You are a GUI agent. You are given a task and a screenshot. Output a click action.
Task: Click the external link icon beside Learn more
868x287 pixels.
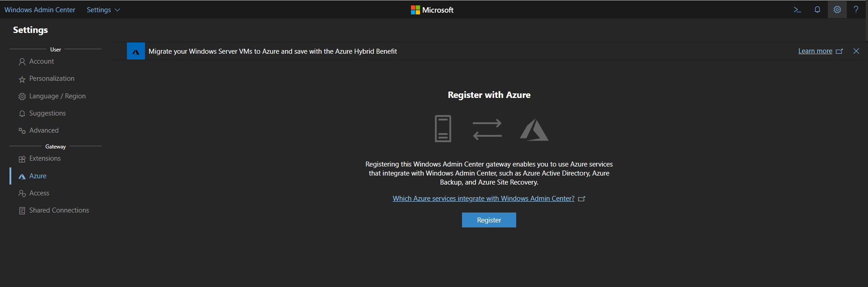point(840,51)
